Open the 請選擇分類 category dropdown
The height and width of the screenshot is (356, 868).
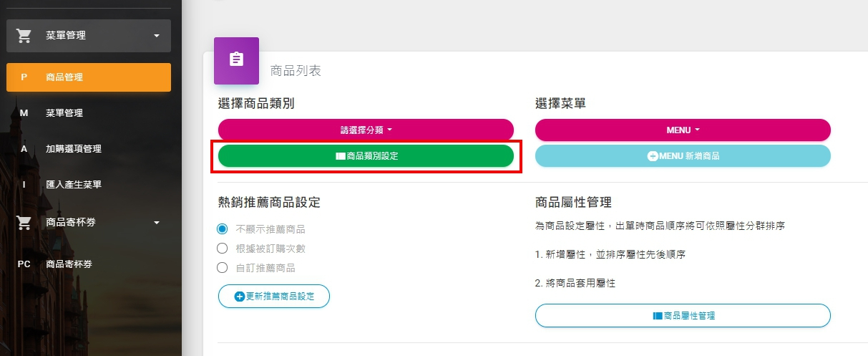click(366, 130)
